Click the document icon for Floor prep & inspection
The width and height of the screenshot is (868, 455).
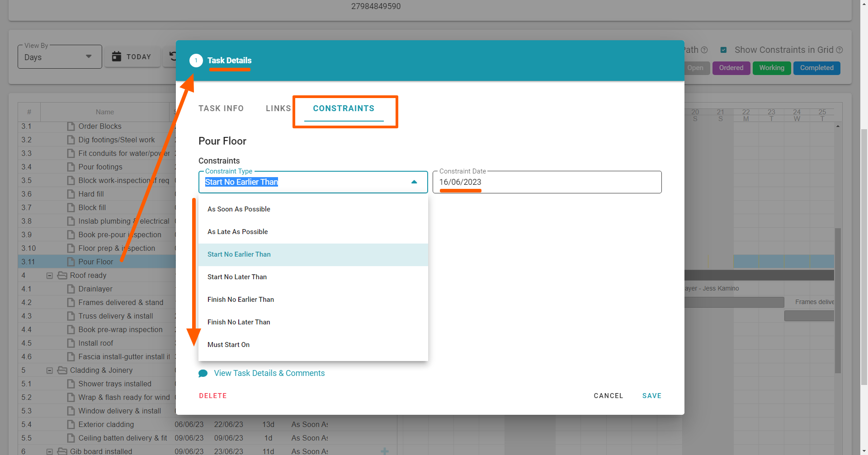(x=71, y=249)
